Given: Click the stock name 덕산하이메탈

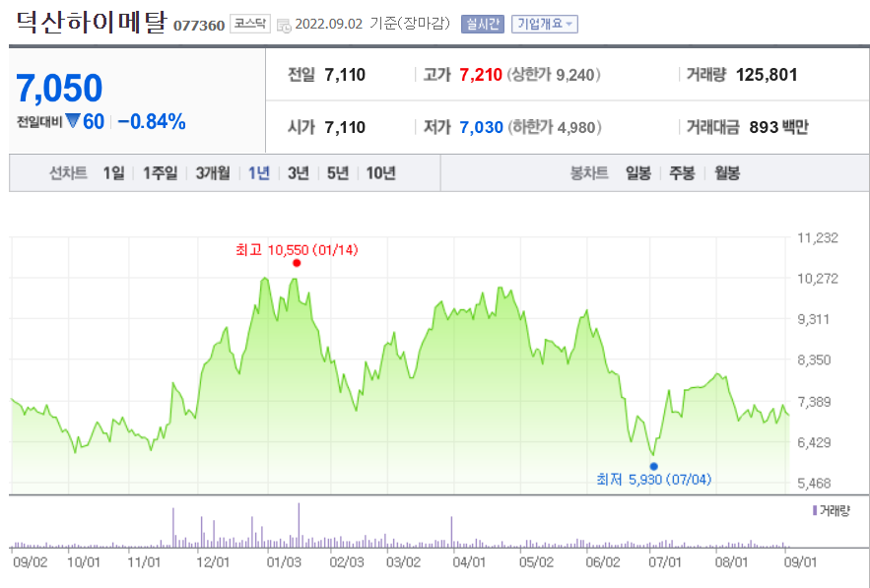Looking at the screenshot, I should point(91,23).
